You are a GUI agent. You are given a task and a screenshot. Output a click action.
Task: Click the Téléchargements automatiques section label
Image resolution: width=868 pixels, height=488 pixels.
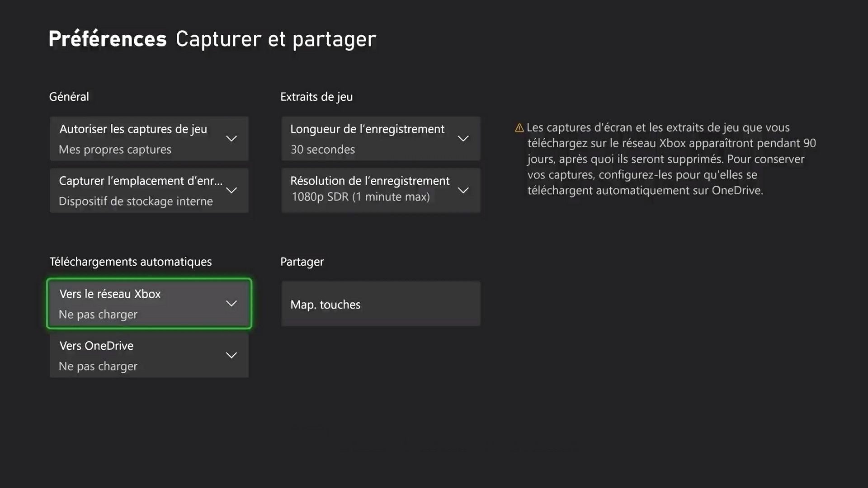point(130,262)
